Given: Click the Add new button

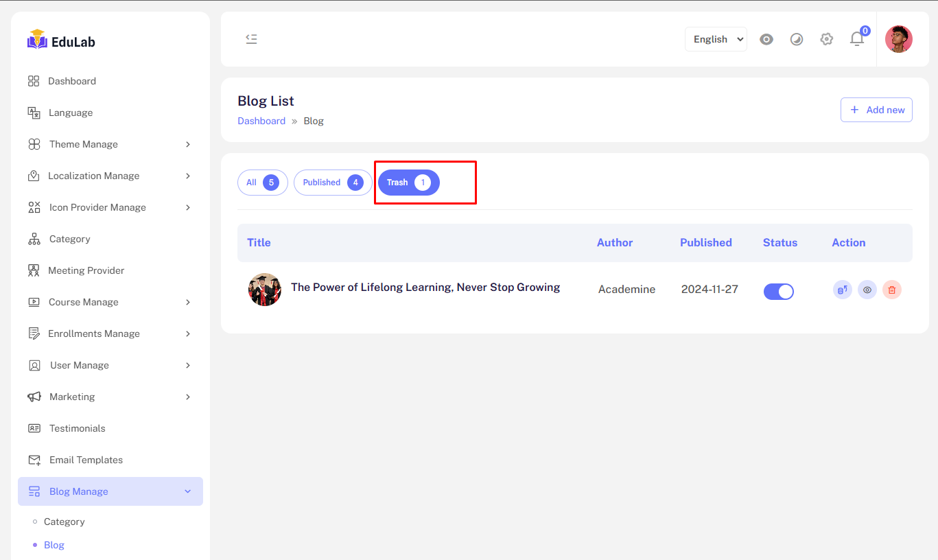Looking at the screenshot, I should click(876, 110).
